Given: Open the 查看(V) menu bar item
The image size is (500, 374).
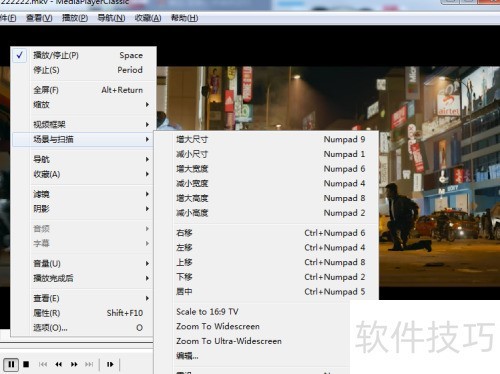Looking at the screenshot, I should click(x=39, y=18).
